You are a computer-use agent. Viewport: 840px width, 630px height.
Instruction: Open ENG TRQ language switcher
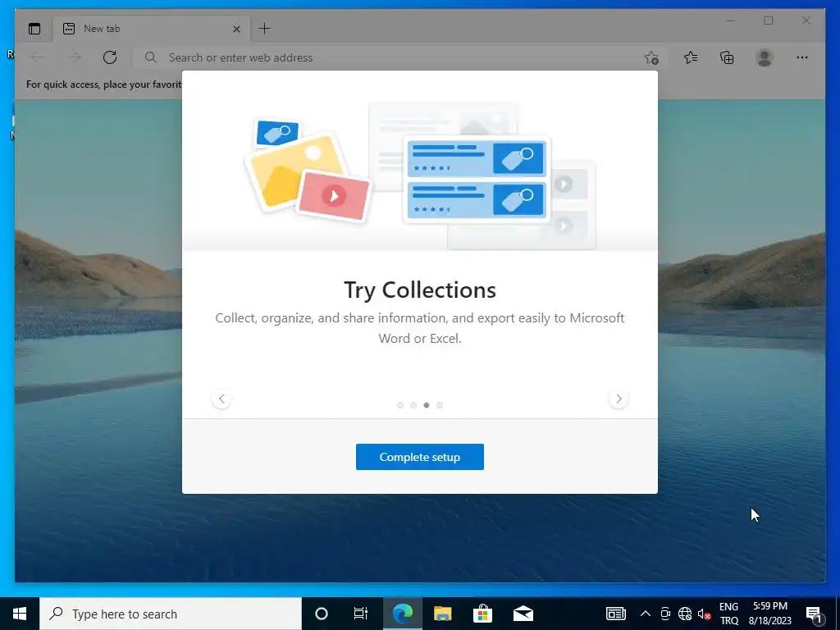728,614
